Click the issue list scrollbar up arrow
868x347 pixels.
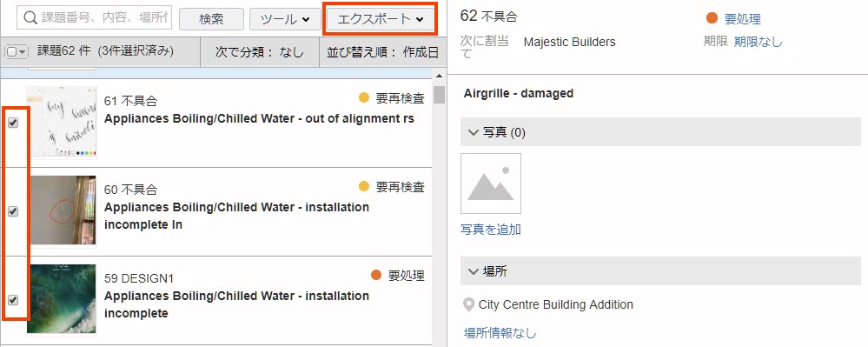click(x=440, y=76)
